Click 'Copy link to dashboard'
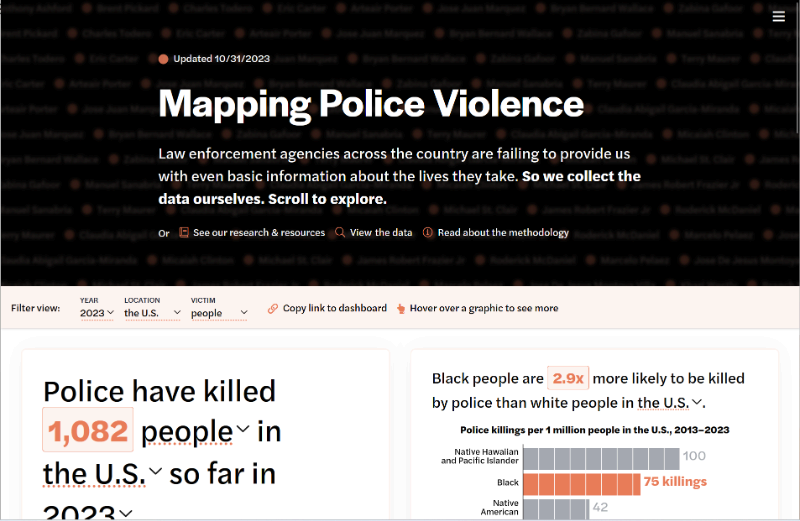This screenshot has height=521, width=800. (334, 309)
